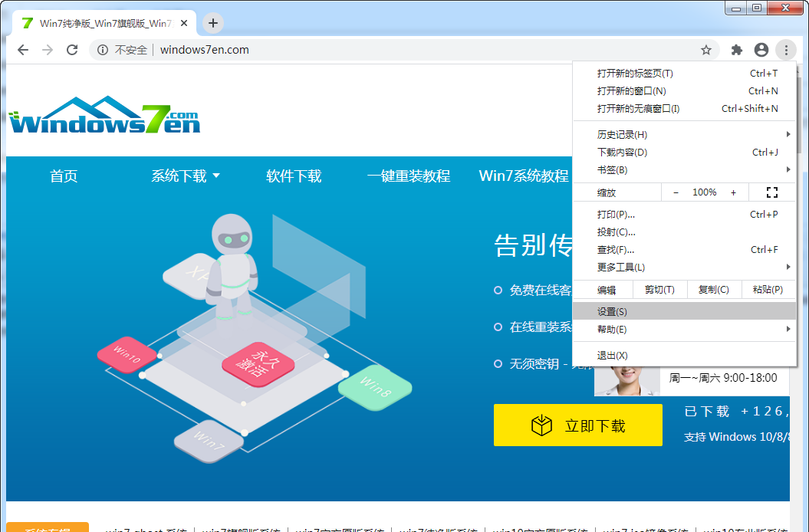The width and height of the screenshot is (809, 532).
Task: Select 投射(C)... menu item
Action: point(684,232)
